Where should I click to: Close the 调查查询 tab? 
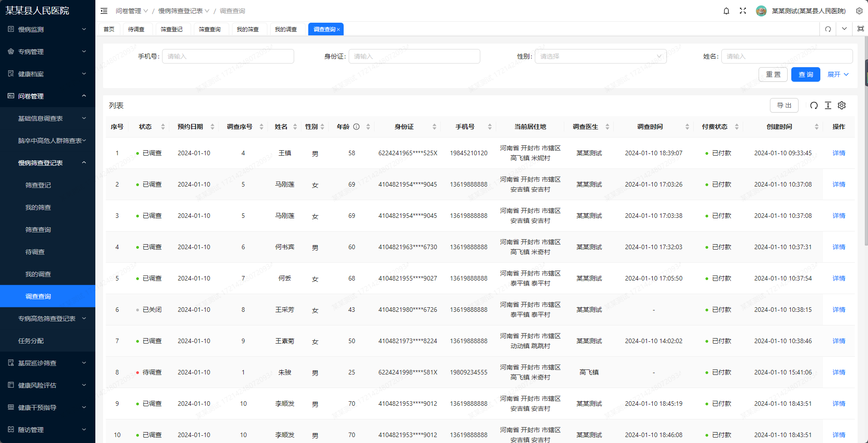(x=338, y=30)
